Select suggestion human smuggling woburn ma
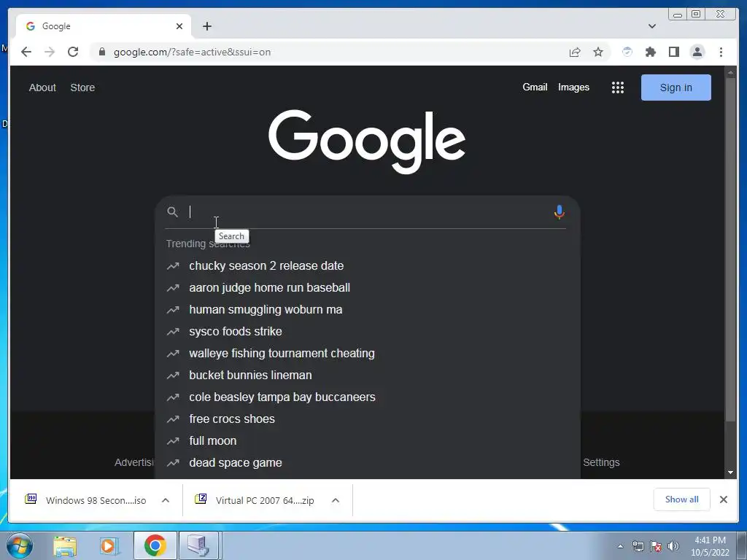 tap(367, 309)
